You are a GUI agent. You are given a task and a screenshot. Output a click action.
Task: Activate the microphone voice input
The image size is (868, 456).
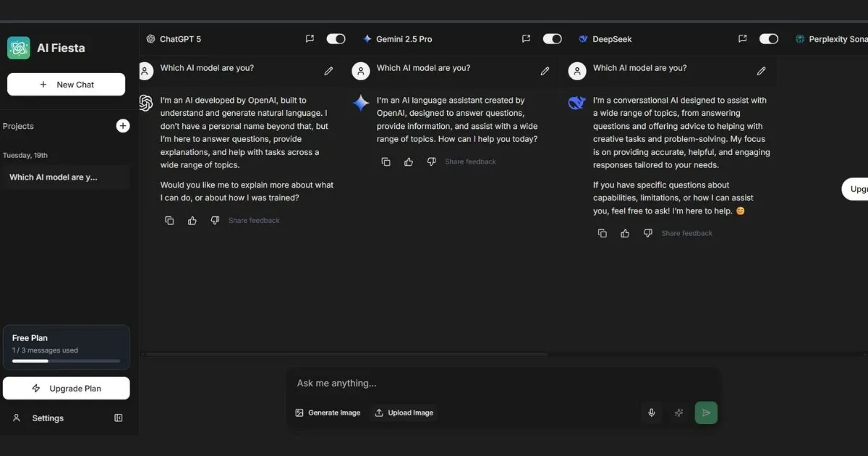pos(651,413)
